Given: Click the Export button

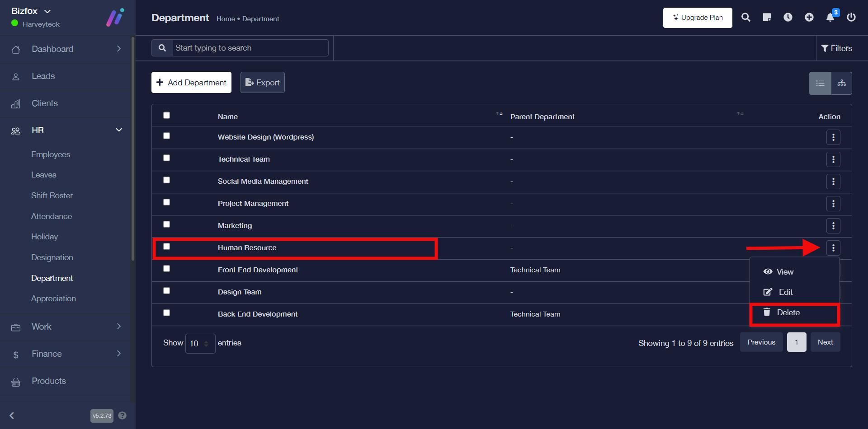Looking at the screenshot, I should click(x=262, y=83).
